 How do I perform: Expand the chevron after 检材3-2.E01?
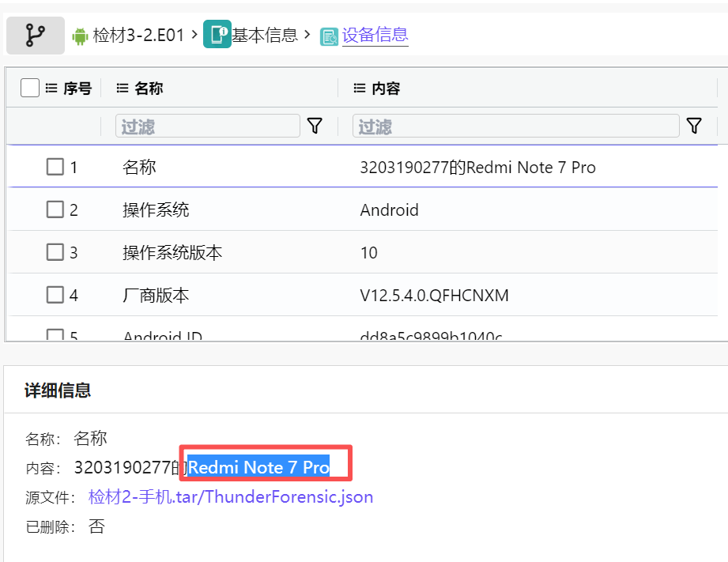[x=194, y=34]
